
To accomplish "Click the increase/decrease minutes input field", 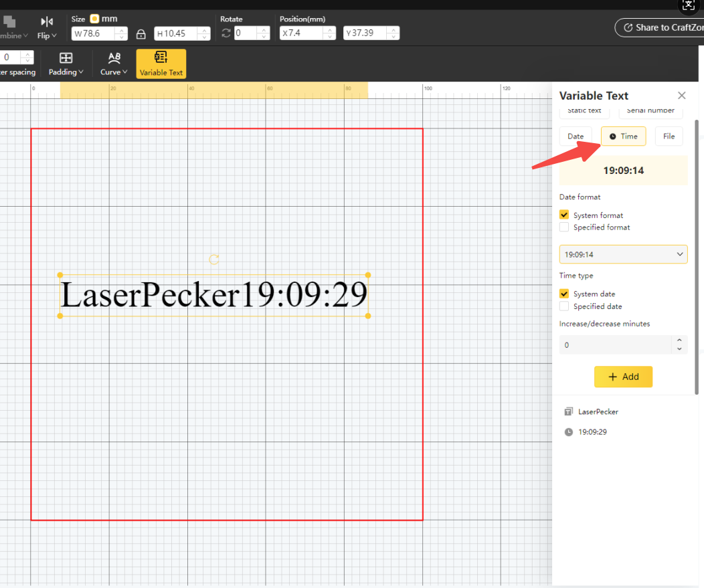I will [x=615, y=345].
